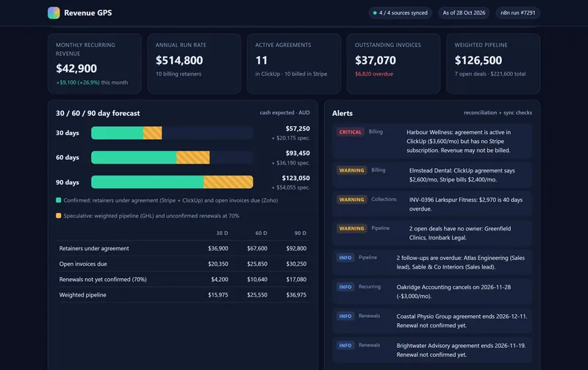The height and width of the screenshot is (370, 588).
Task: Click the $57,250 30-day total
Action: [298, 128]
